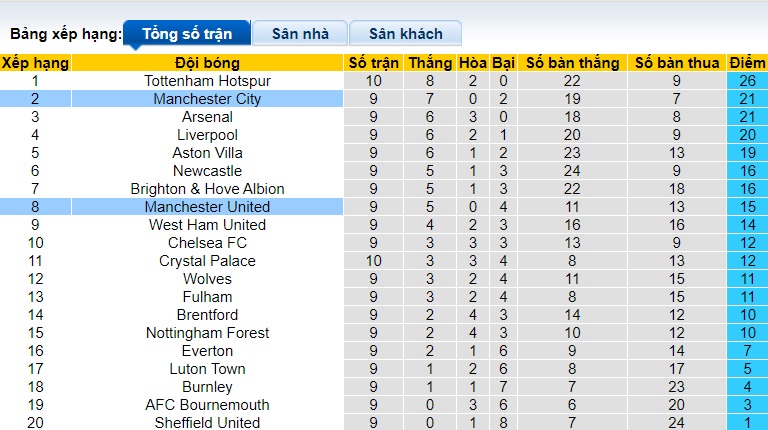Screen dimensions: 768x430
Task: Click the Nottingham Forest team name
Action: 207,333
